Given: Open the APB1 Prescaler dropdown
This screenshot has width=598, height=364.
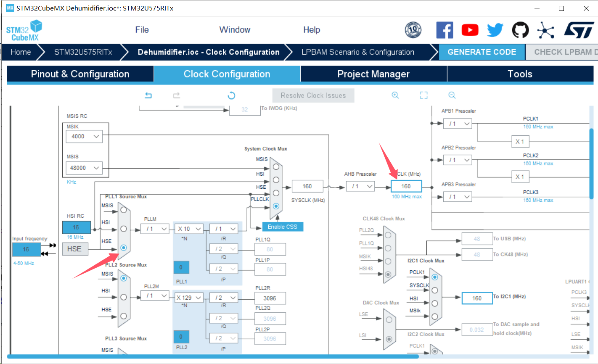Looking at the screenshot, I should click(x=458, y=124).
